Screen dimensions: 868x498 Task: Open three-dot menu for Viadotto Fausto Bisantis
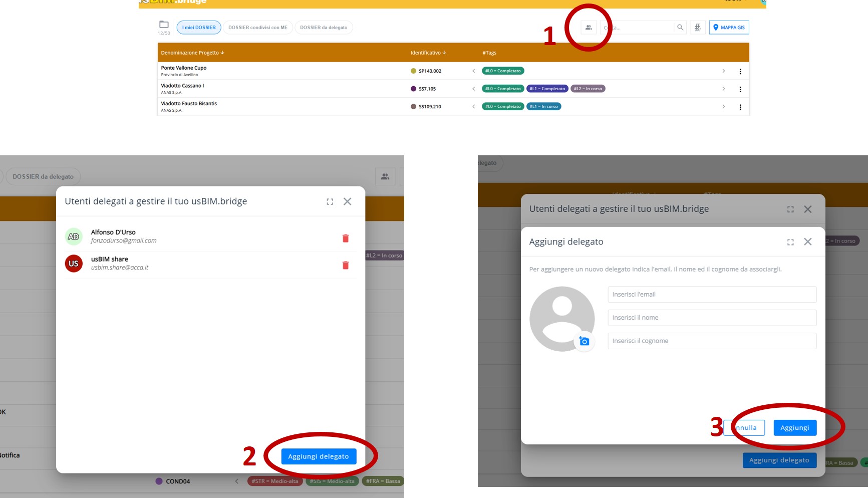pos(740,107)
